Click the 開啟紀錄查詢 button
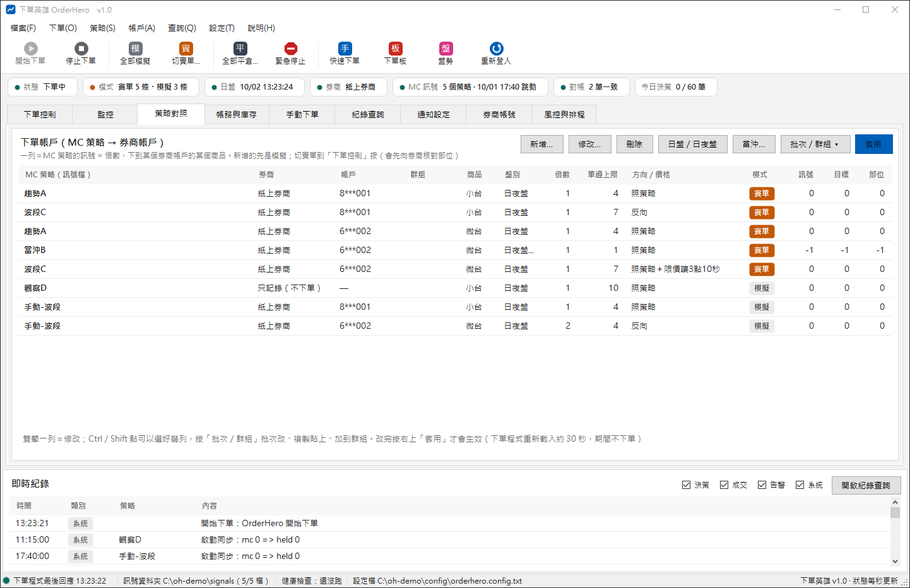This screenshot has width=910, height=588. (866, 485)
